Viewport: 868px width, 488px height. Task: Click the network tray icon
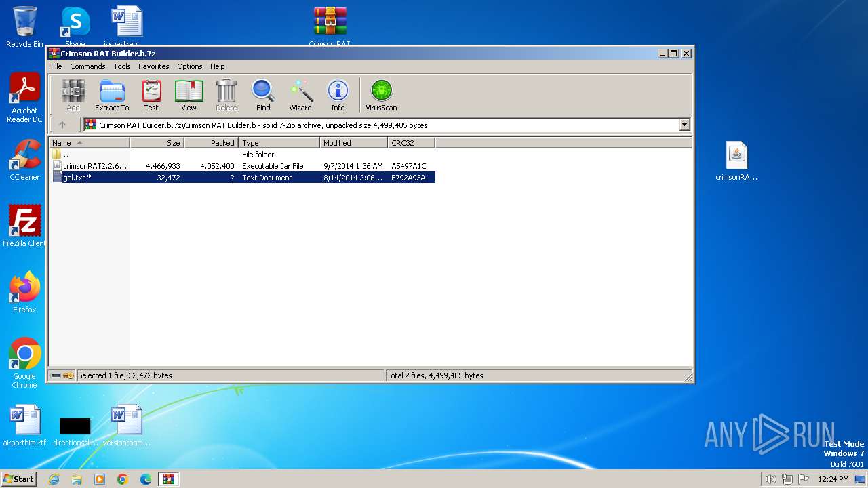(x=787, y=479)
